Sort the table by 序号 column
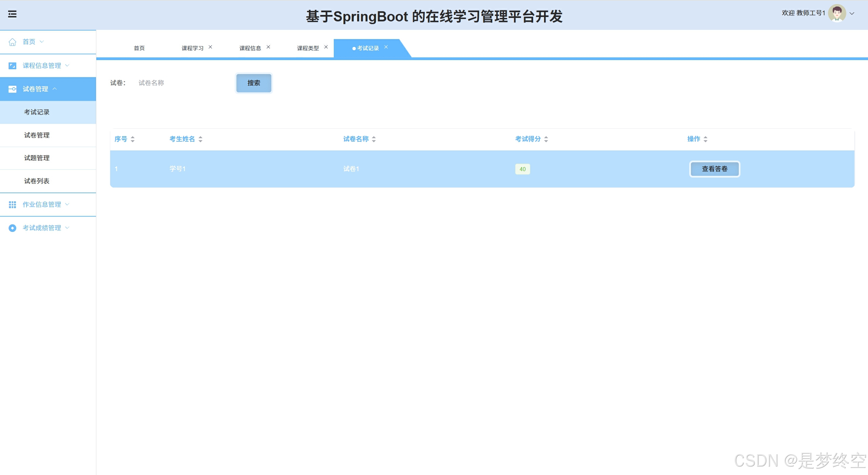The image size is (868, 475). click(133, 139)
